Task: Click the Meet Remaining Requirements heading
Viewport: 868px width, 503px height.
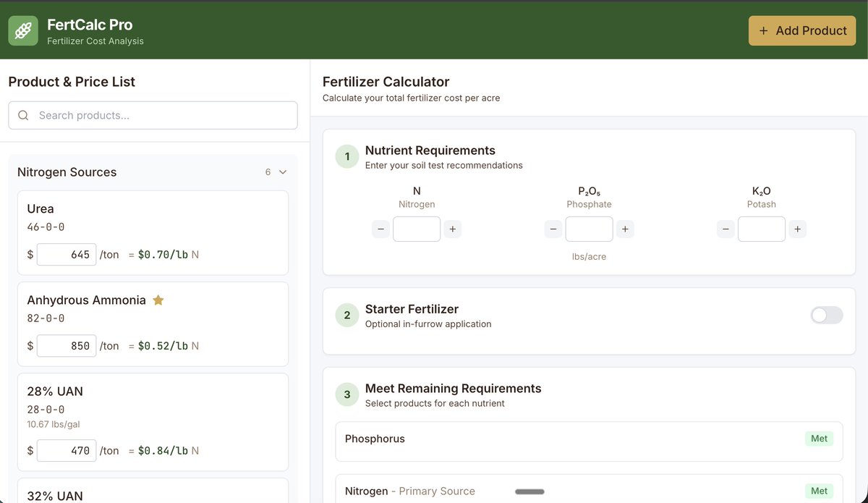Action: (453, 389)
